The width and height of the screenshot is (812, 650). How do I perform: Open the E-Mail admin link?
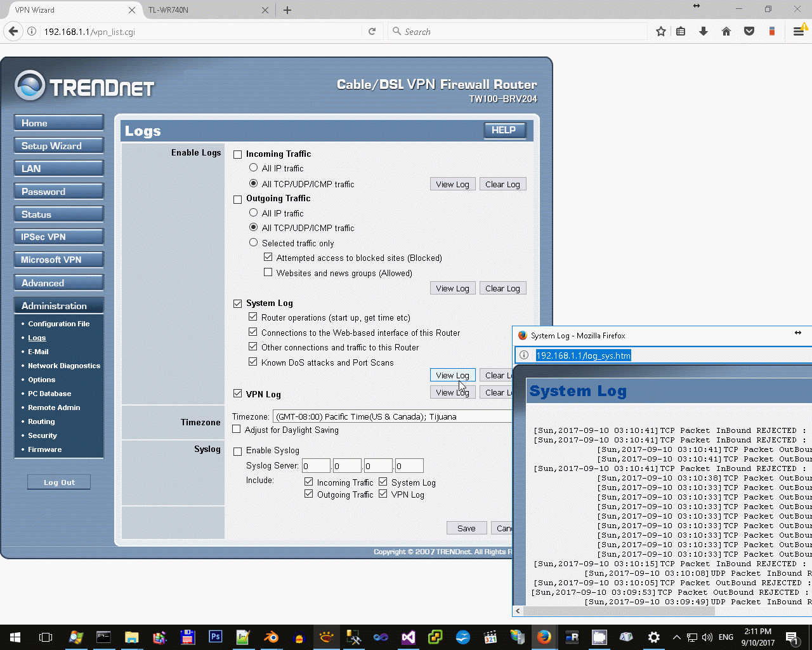click(38, 352)
